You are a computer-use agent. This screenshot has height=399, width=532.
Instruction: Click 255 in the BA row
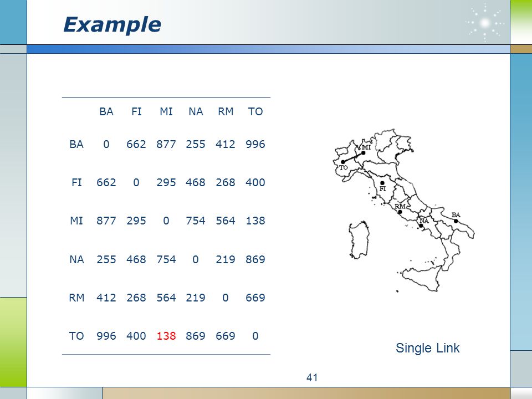pos(196,144)
